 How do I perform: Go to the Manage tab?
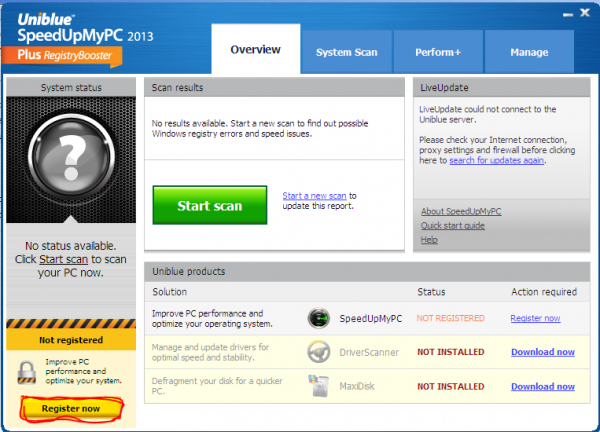(529, 52)
